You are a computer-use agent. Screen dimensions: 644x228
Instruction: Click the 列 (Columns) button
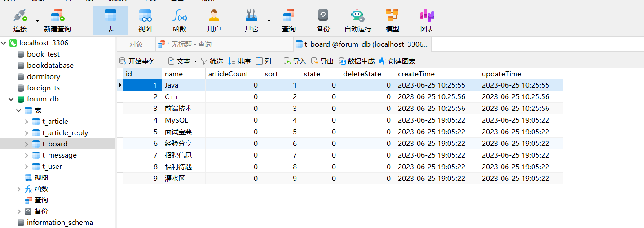263,61
